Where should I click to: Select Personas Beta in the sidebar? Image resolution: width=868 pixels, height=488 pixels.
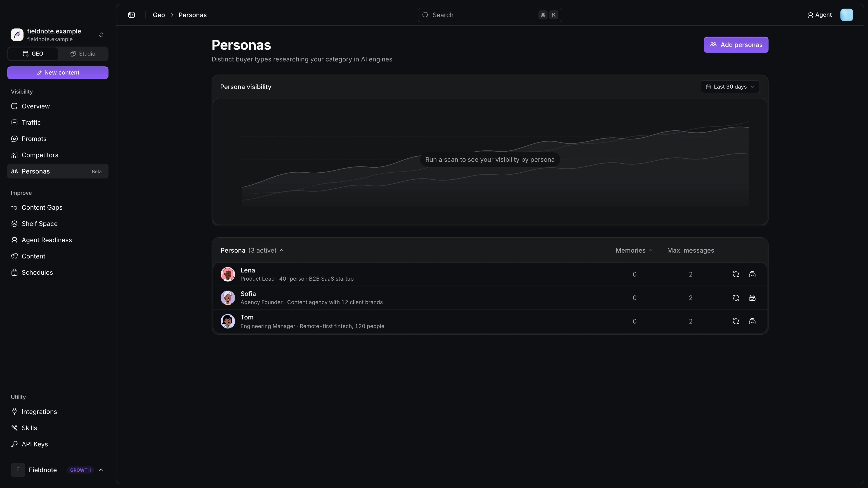point(58,171)
